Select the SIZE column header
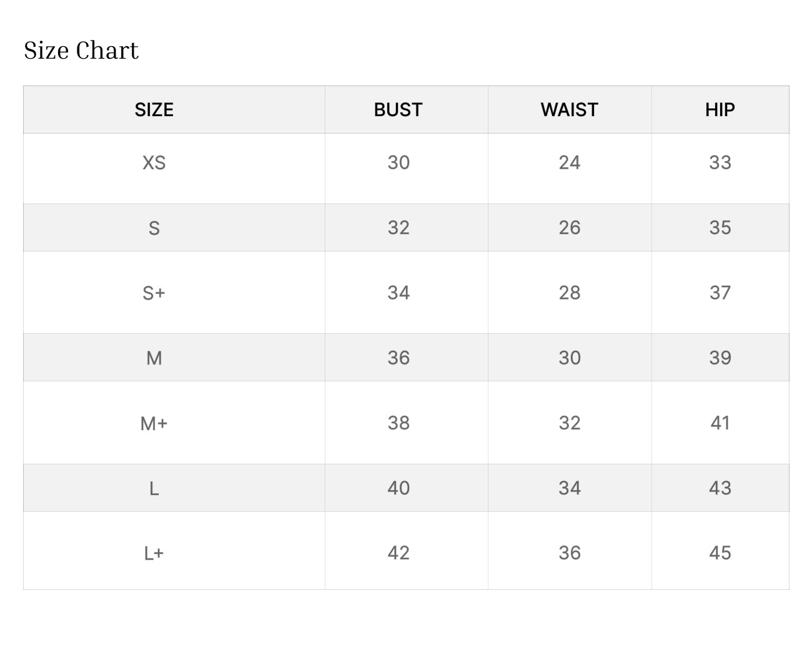Screen dimensions: 812x651 pos(154,110)
